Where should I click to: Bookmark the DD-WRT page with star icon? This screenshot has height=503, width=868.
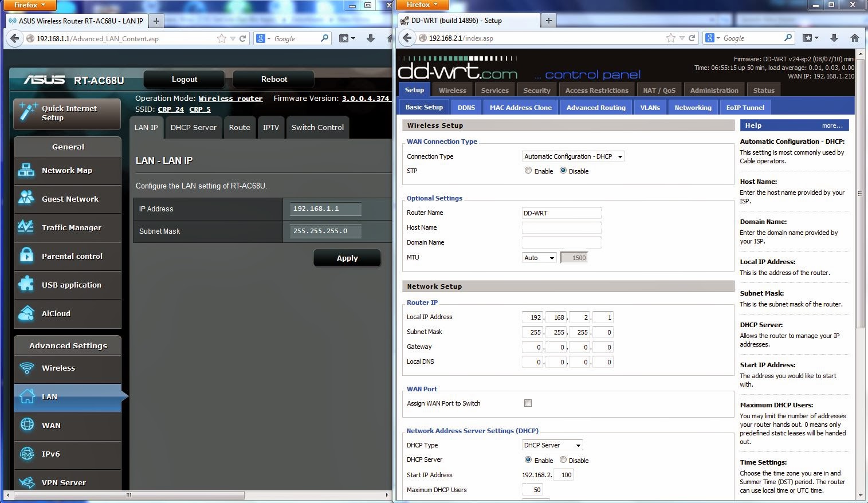[671, 38]
